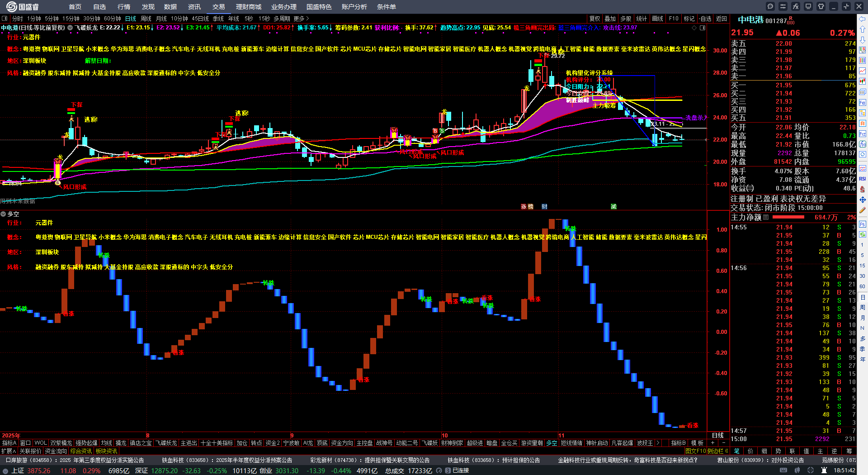The width and height of the screenshot is (868, 475).
Task: Select the 笔 tick detail tab
Action: tap(737, 451)
